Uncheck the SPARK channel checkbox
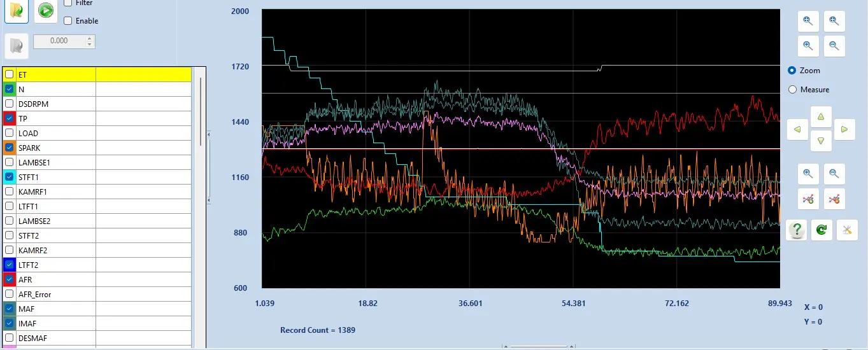Viewport: 868px width, 350px height. (x=9, y=148)
